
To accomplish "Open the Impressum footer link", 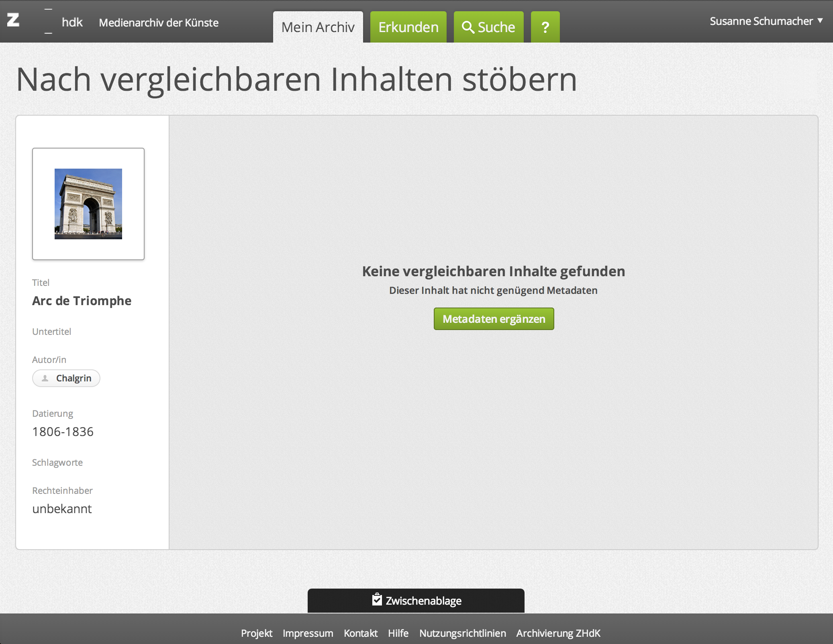I will (308, 633).
